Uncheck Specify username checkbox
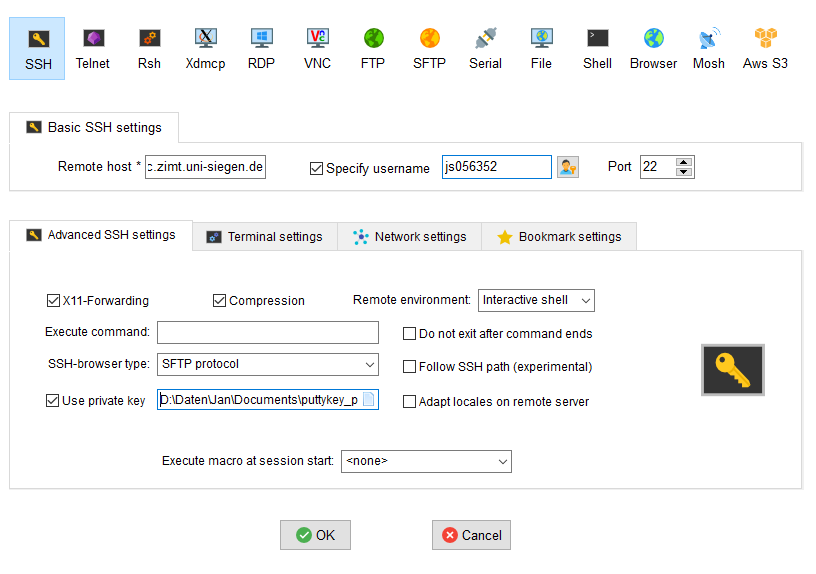The image size is (816, 574). point(316,169)
